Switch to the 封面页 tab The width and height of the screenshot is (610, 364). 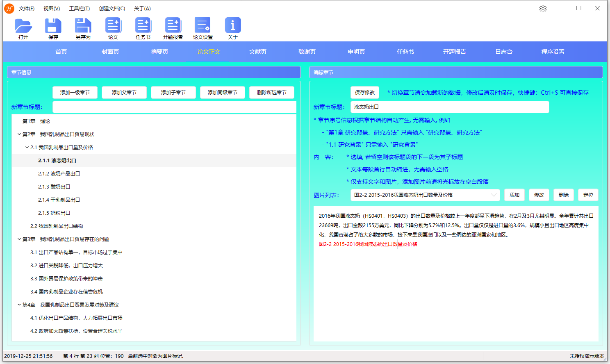110,52
